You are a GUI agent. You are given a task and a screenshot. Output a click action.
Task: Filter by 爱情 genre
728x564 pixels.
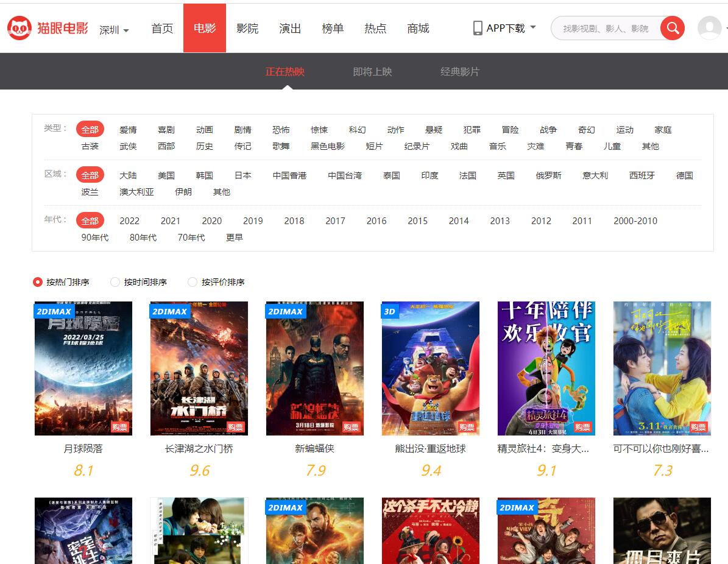pos(128,130)
